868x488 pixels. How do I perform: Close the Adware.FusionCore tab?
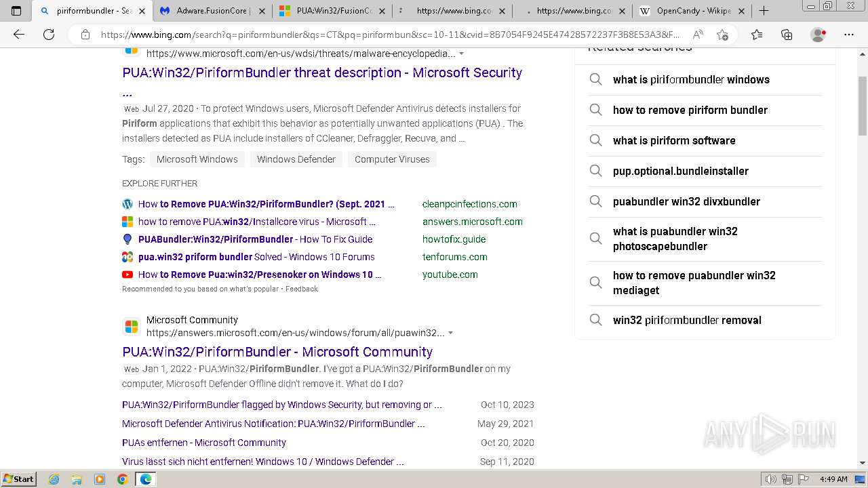[262, 11]
